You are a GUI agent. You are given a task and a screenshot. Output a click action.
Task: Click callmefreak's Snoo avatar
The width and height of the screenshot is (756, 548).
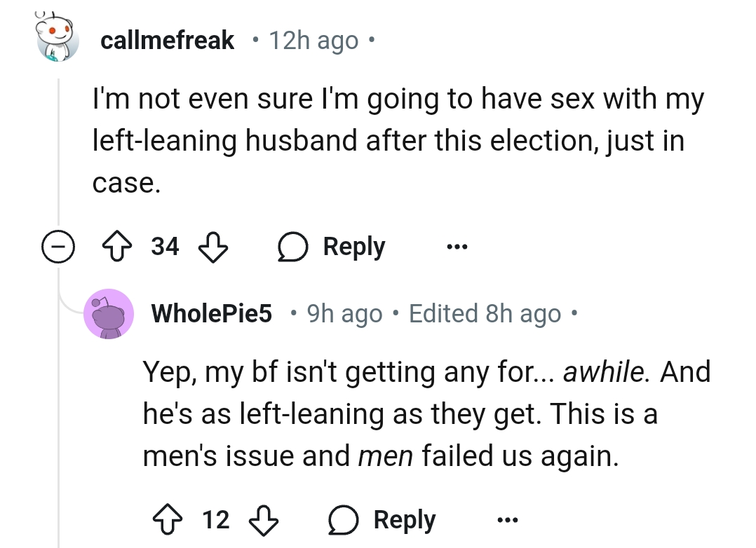point(58,39)
